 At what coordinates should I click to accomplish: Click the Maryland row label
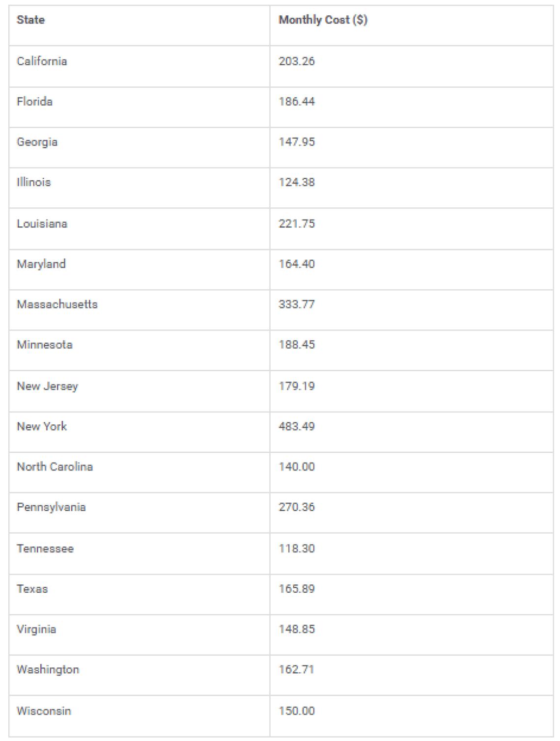pyautogui.click(x=41, y=264)
